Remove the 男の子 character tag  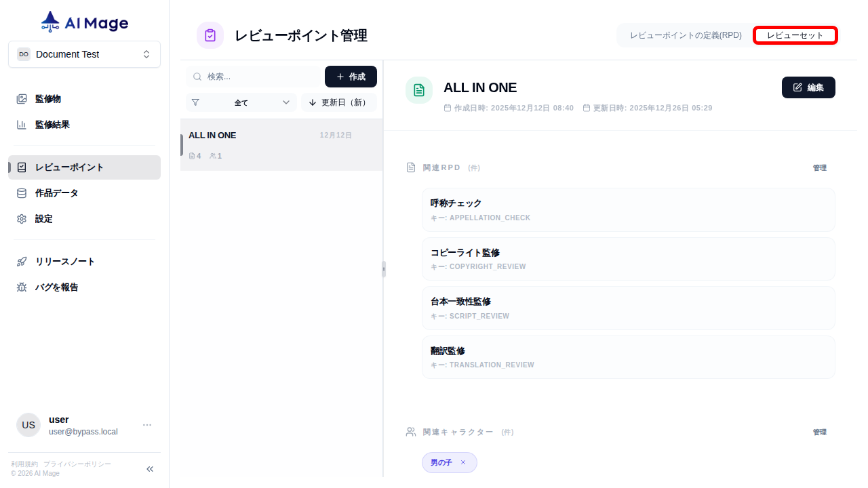[463, 462]
